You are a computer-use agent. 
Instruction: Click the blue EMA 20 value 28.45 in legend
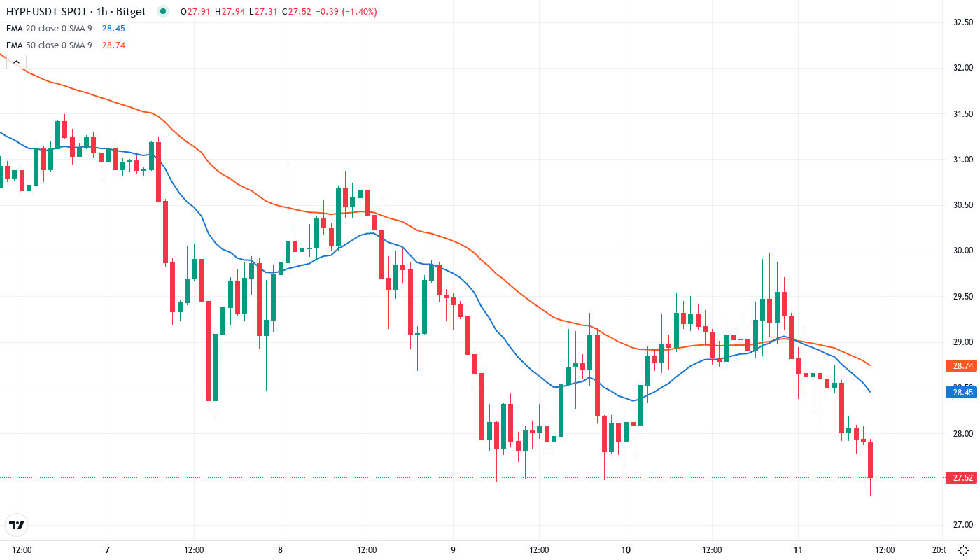[113, 28]
